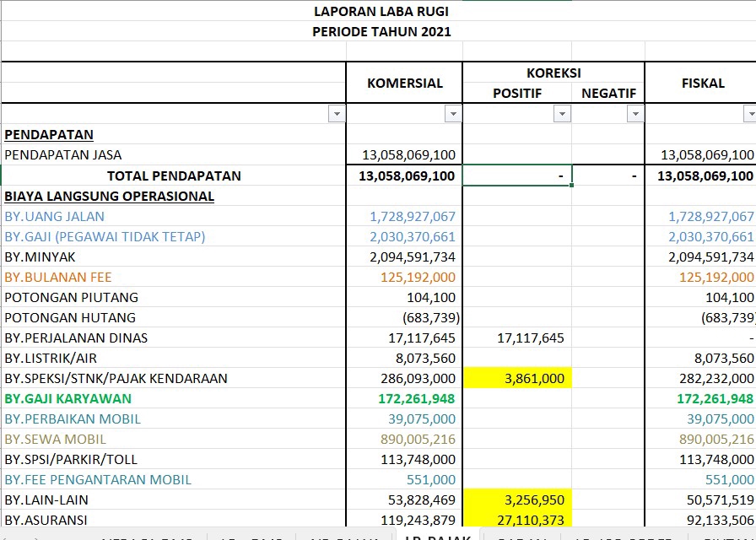Click the PERIODE TAHUN 2021 cell
This screenshot has height=540, width=756.
pyautogui.click(x=381, y=31)
